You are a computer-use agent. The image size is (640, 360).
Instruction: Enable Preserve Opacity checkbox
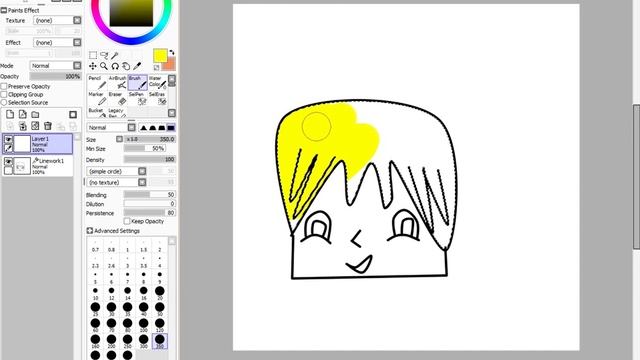(x=4, y=87)
